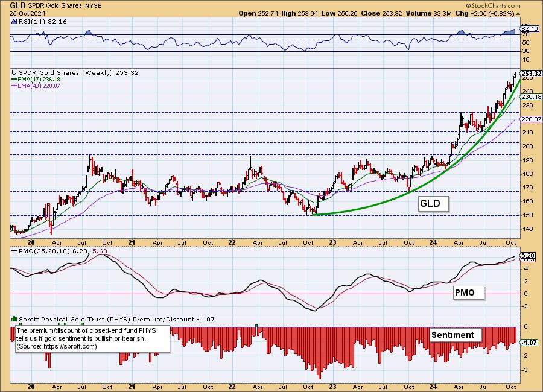Click the 6.20 PMO value tag on right axis

pos(529,255)
